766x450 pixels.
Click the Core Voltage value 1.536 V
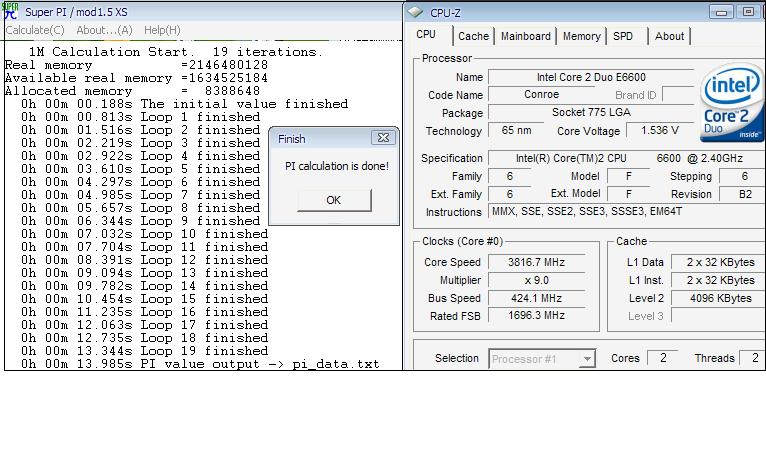point(660,130)
